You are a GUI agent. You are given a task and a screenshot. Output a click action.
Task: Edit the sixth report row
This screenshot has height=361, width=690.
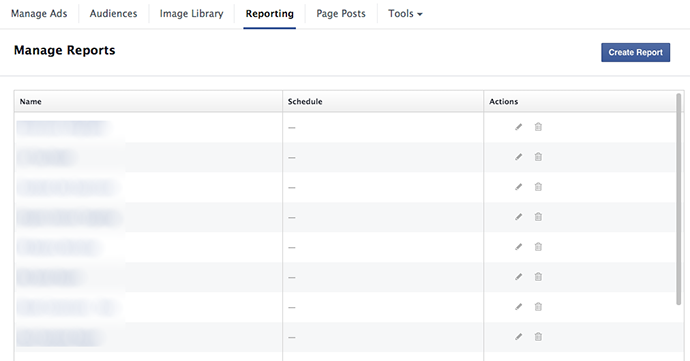click(x=519, y=277)
